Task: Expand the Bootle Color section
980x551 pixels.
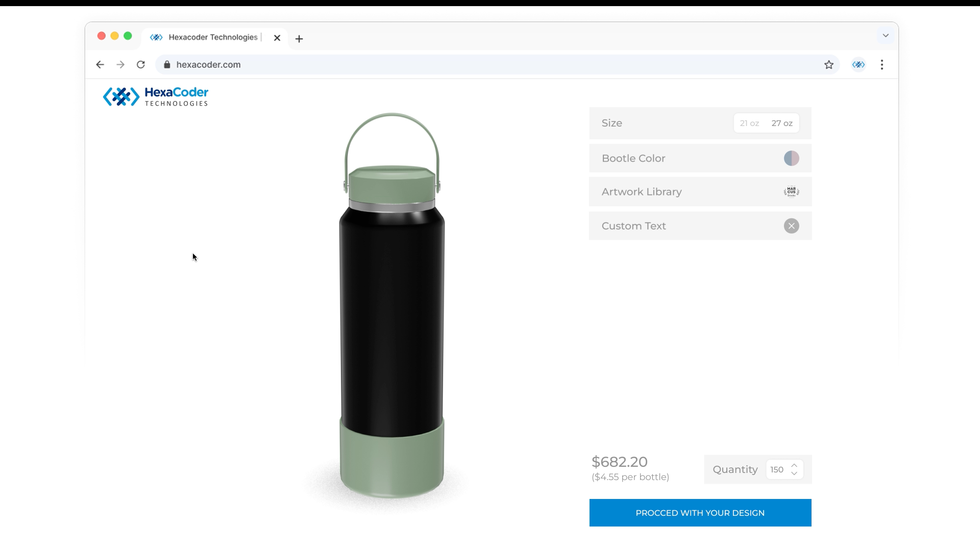Action: 633,159
